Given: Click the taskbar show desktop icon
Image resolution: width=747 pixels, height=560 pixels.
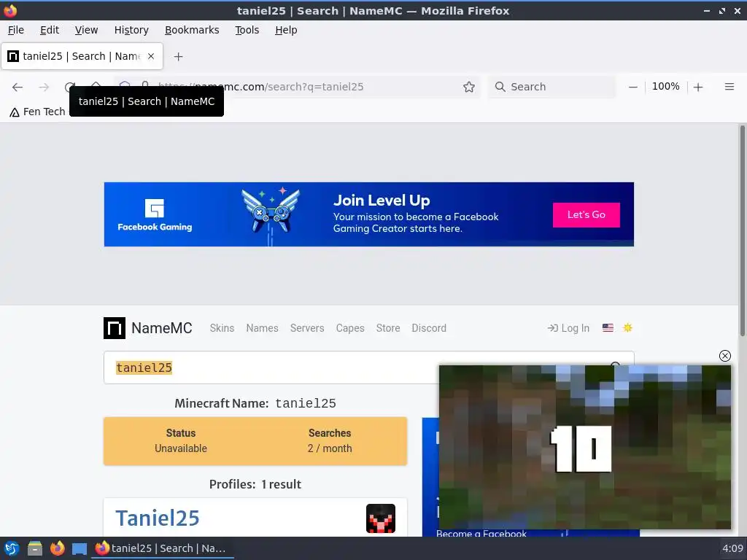Looking at the screenshot, I should click(x=80, y=549).
